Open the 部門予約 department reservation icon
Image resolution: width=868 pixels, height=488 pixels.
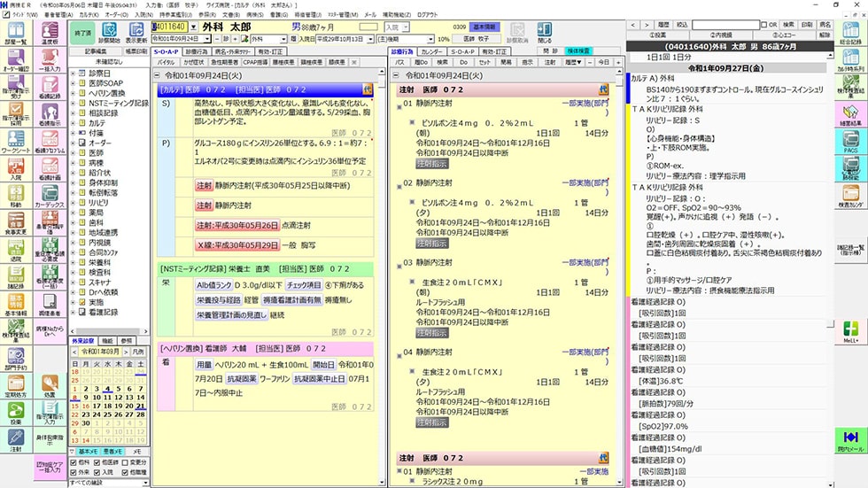point(16,358)
